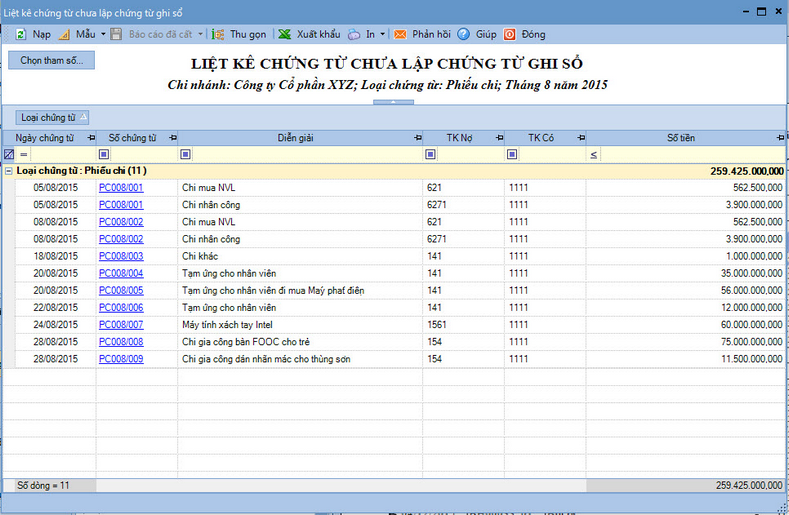Open the TK Nợ filter operator icon
Image resolution: width=789 pixels, height=515 pixels.
(x=430, y=154)
